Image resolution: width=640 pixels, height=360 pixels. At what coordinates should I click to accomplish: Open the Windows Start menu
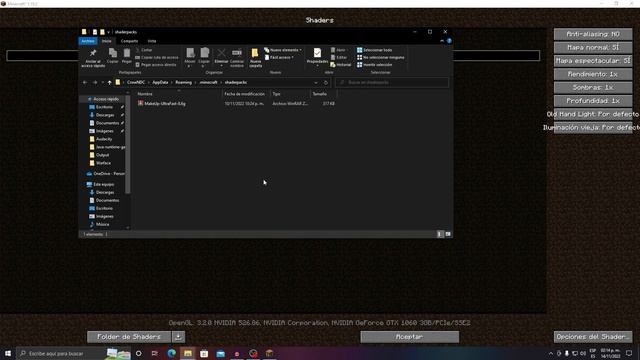8,353
